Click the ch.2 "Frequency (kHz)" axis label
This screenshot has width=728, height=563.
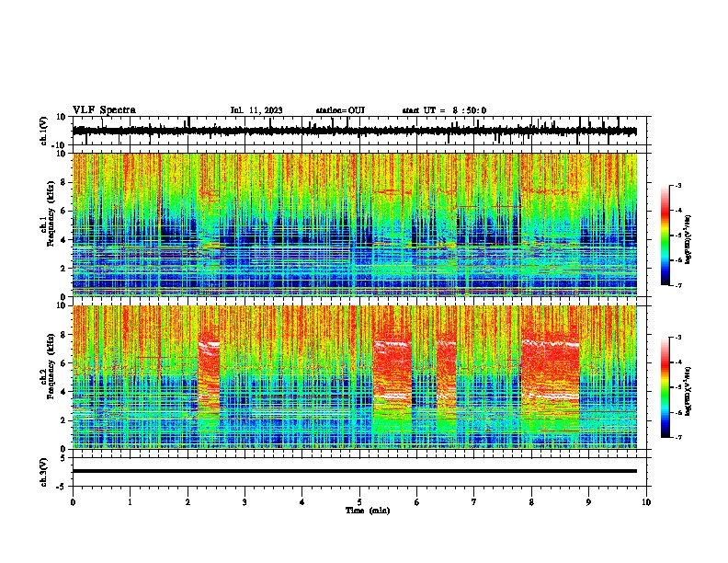click(x=51, y=366)
